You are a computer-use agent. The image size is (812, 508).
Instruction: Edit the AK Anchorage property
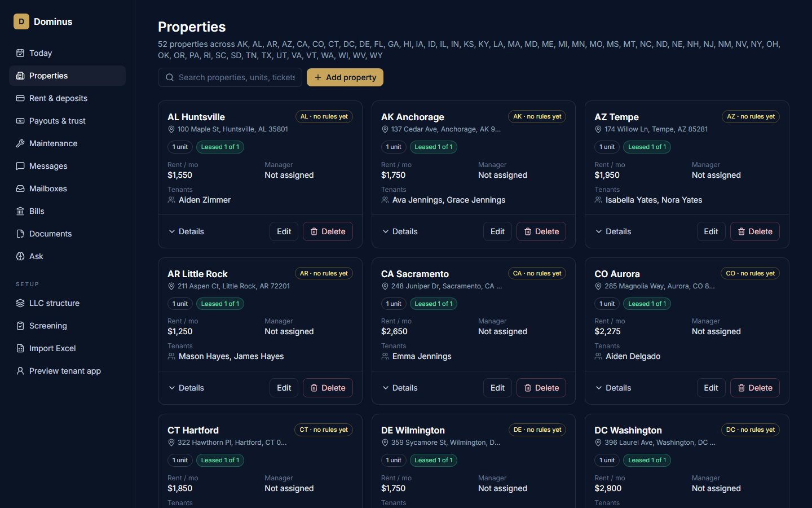coord(497,231)
